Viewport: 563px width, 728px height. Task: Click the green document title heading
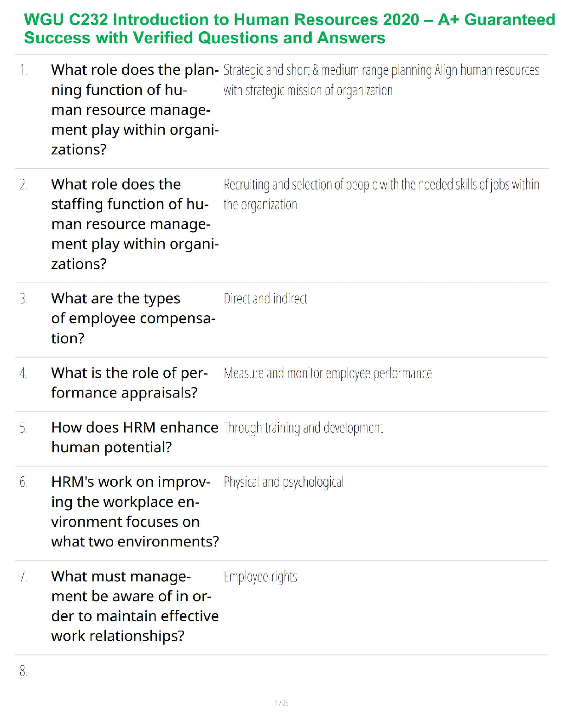click(x=289, y=28)
